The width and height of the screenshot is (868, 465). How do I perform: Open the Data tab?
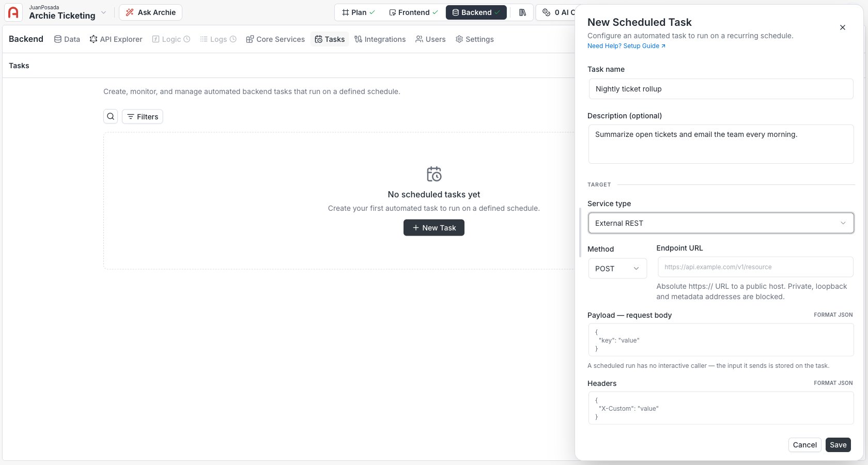[x=67, y=39]
